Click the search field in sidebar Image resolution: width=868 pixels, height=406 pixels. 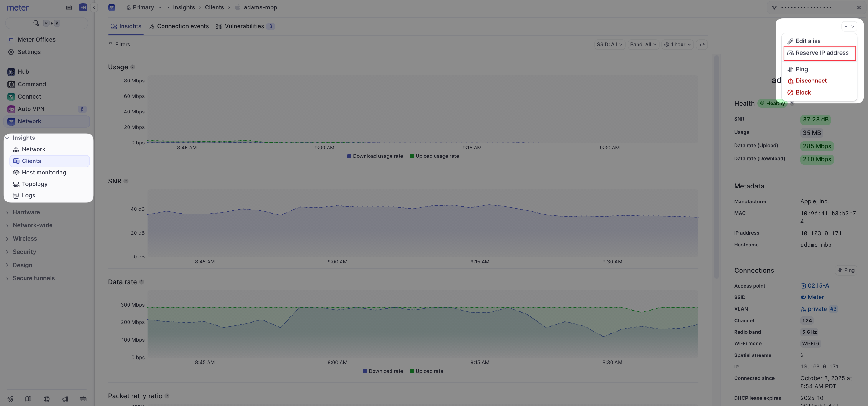point(47,23)
